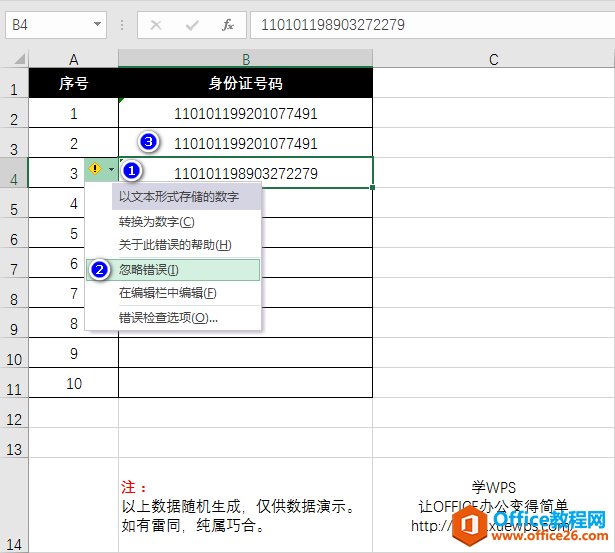Select row 7 header
615x553 pixels.
14,263
